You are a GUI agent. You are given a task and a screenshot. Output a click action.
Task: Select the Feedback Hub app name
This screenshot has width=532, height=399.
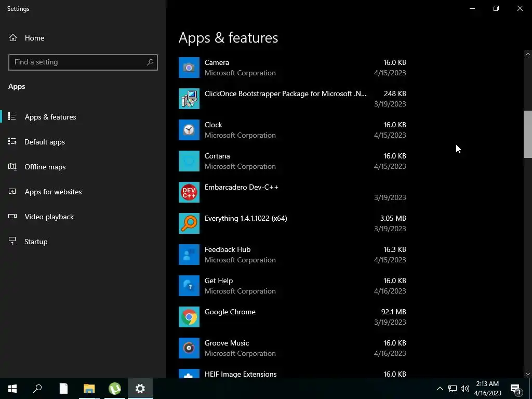(228, 249)
